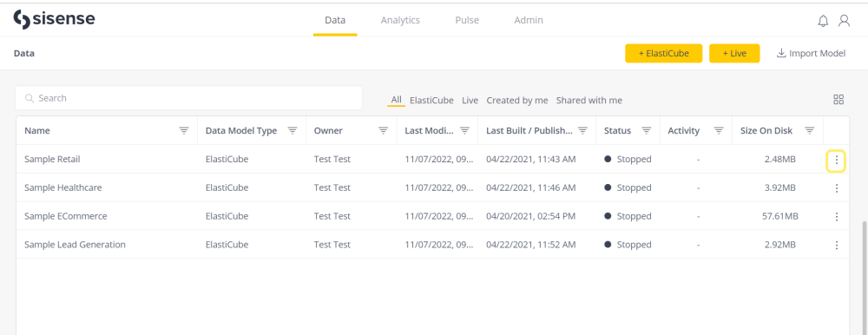The height and width of the screenshot is (335, 868).
Task: Filter the Last Built / Published column
Action: 582,131
